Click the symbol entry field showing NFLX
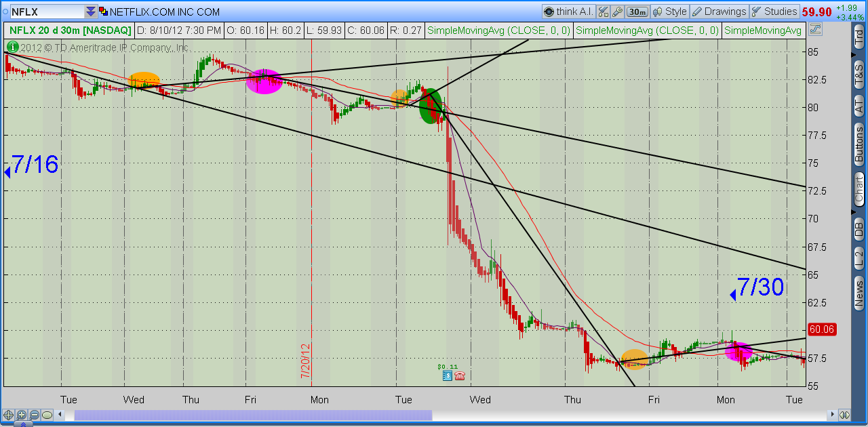This screenshot has width=868, height=427. point(46,12)
